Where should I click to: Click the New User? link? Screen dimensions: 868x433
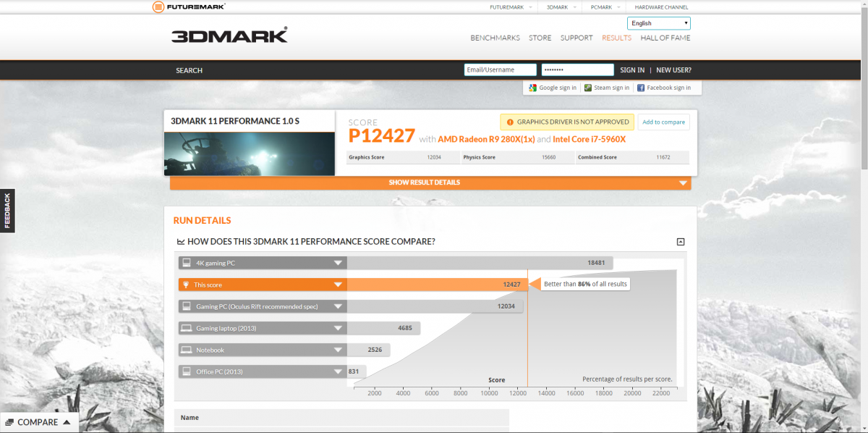coord(673,70)
